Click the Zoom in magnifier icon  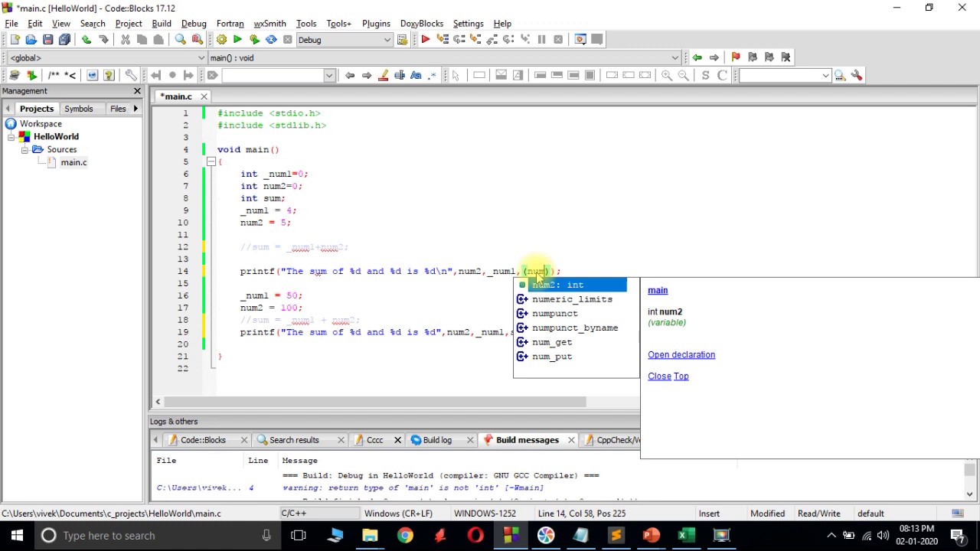click(667, 75)
